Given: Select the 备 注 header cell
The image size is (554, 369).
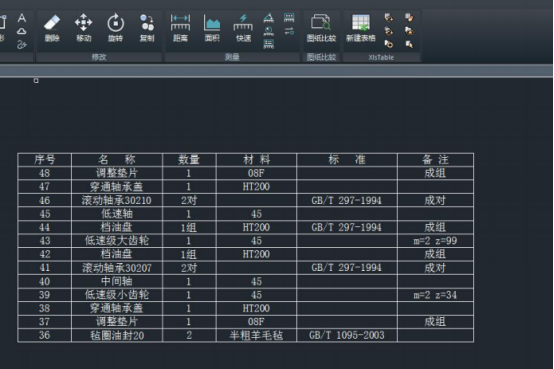Looking at the screenshot, I should click(x=435, y=160).
